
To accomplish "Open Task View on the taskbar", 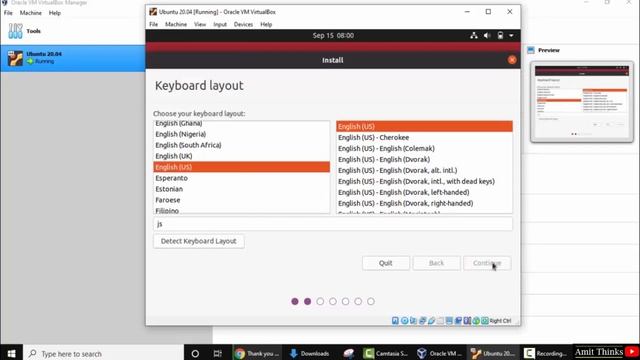I will point(218,353).
